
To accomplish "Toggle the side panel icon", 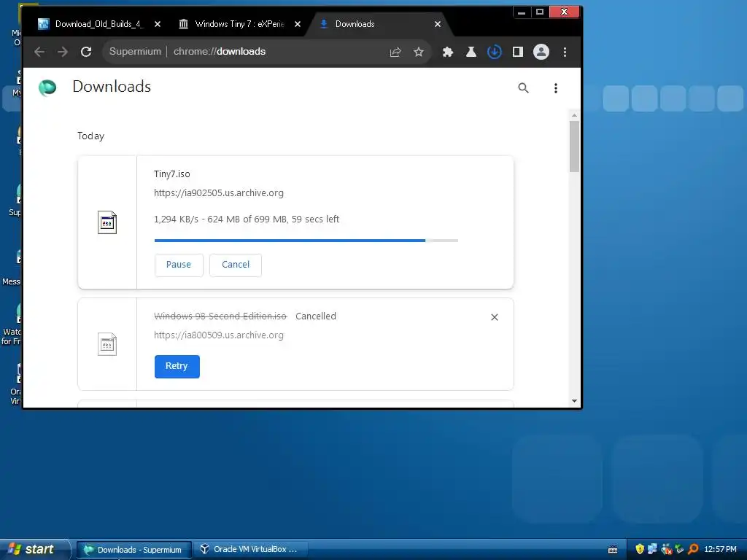I will tap(517, 52).
